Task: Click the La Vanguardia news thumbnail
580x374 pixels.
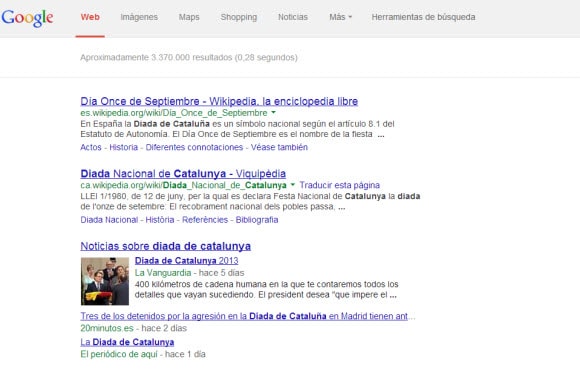Action: coord(105,281)
